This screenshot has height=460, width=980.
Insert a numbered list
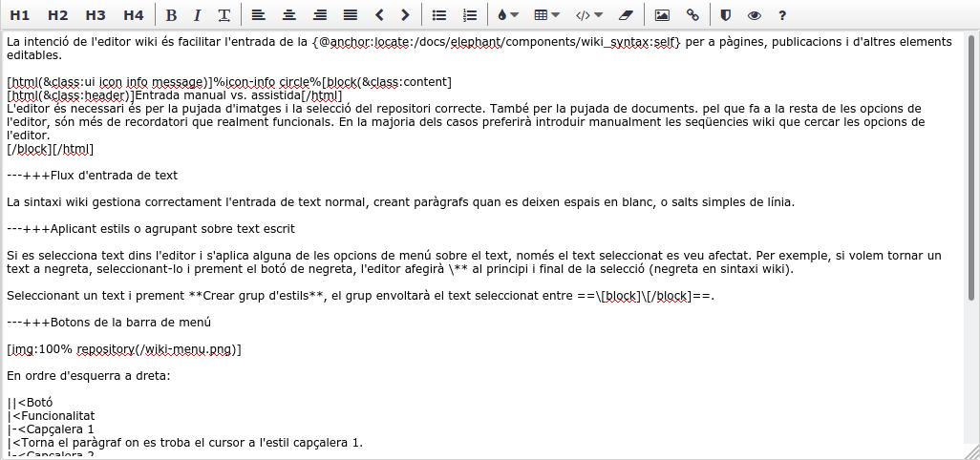coord(469,15)
